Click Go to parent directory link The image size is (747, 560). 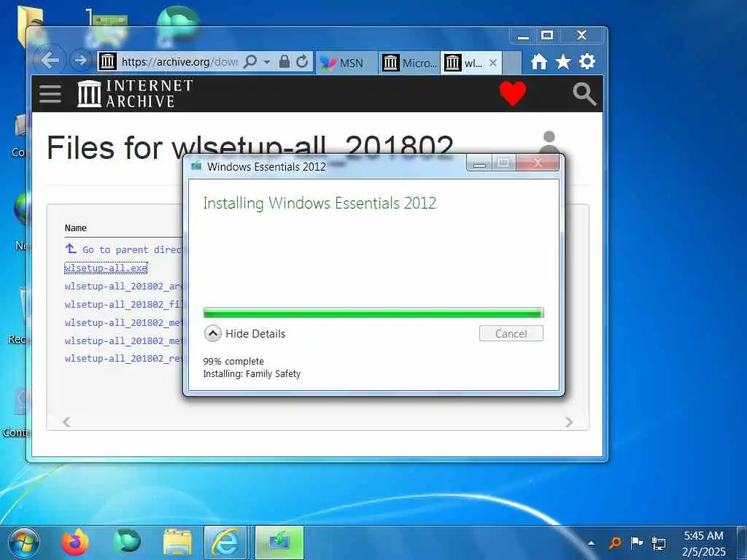[123, 249]
